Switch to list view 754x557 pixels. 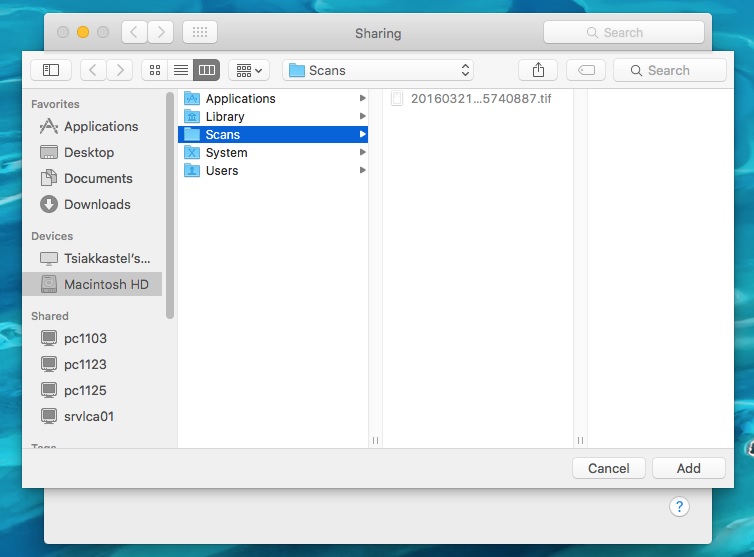[x=181, y=70]
